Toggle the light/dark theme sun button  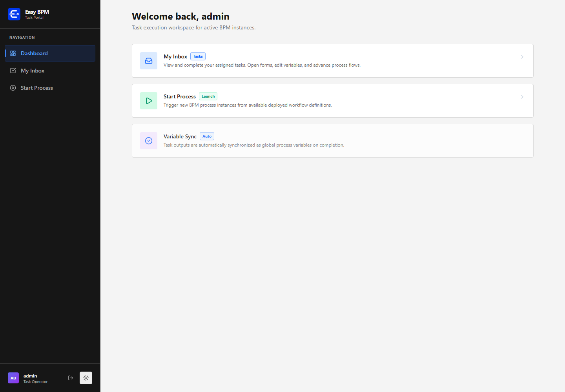tap(86, 378)
